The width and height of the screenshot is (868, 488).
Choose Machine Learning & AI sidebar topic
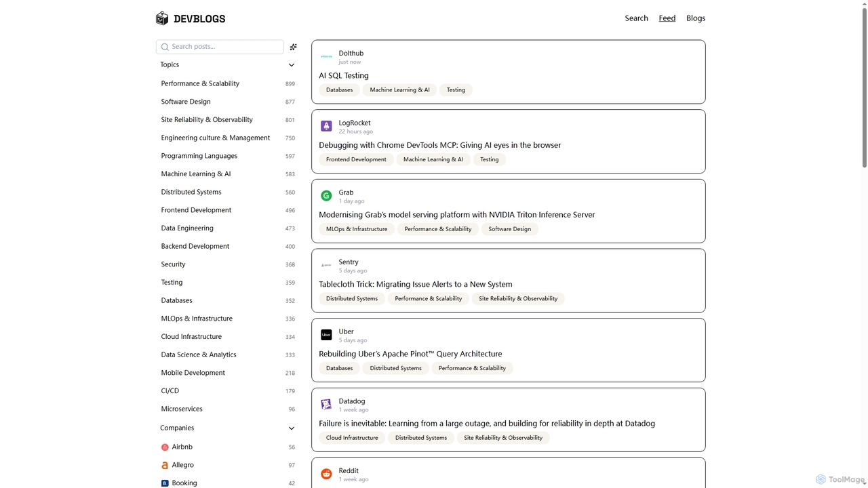[228, 174]
